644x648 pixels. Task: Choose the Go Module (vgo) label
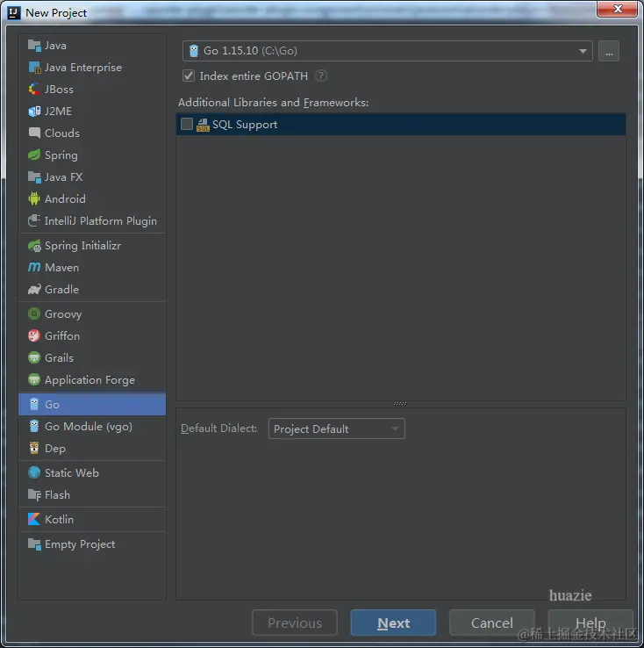tap(89, 427)
